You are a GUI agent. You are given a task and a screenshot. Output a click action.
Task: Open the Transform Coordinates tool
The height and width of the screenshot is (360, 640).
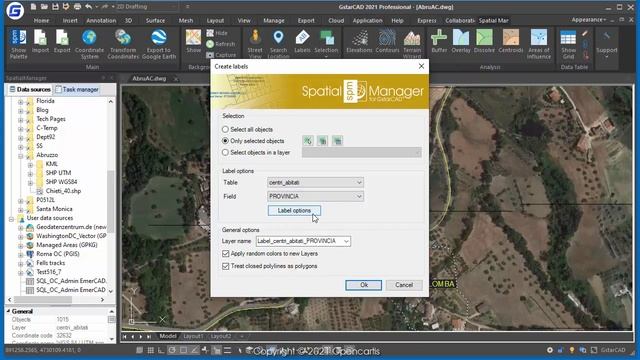(123, 44)
